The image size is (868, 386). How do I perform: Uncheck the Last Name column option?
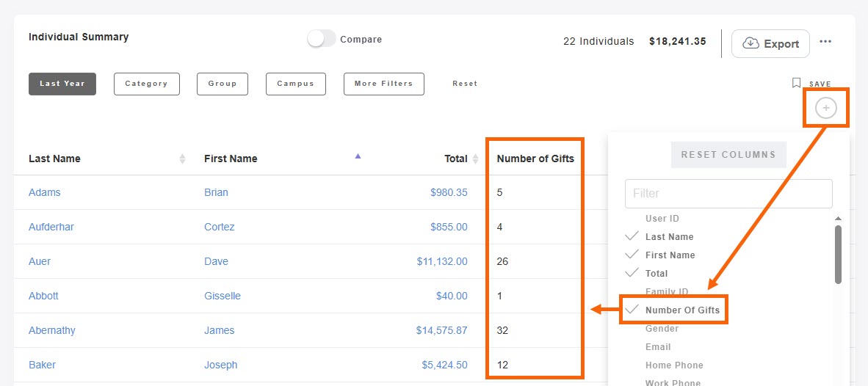click(668, 237)
